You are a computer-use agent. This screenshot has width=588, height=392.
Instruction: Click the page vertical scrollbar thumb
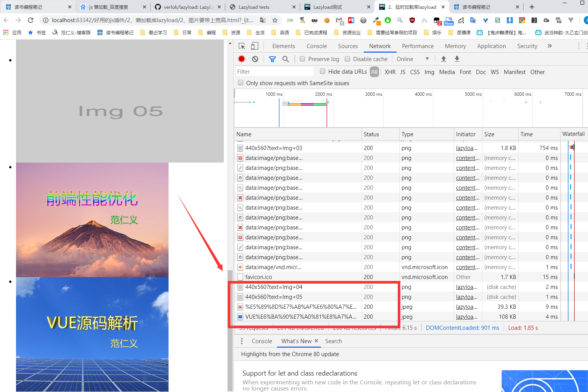230,330
